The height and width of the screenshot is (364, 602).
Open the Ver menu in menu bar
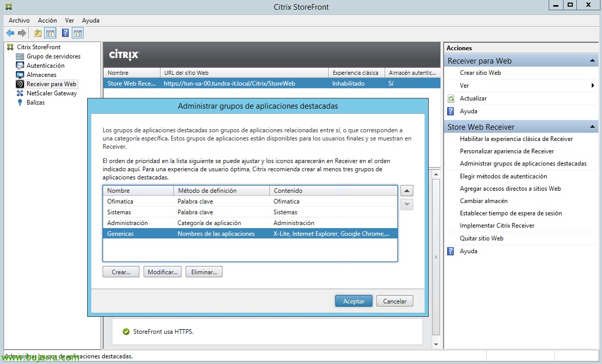[70, 21]
